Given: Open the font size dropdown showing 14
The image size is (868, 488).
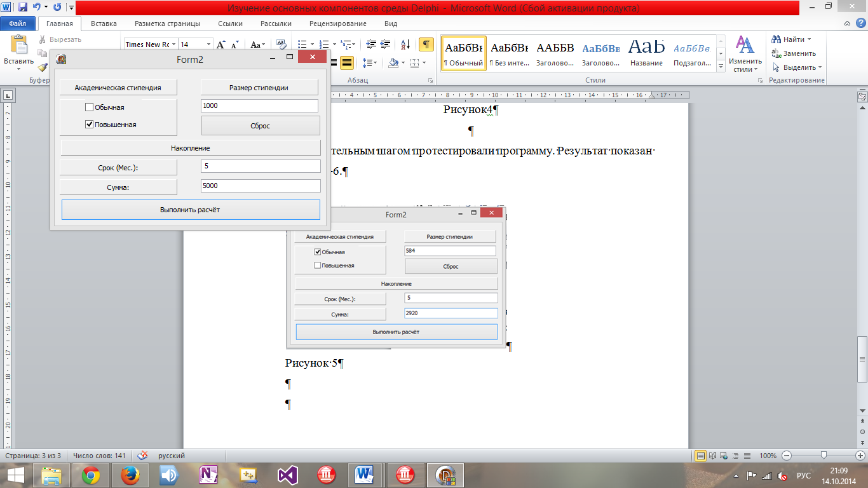Looking at the screenshot, I should 208,44.
